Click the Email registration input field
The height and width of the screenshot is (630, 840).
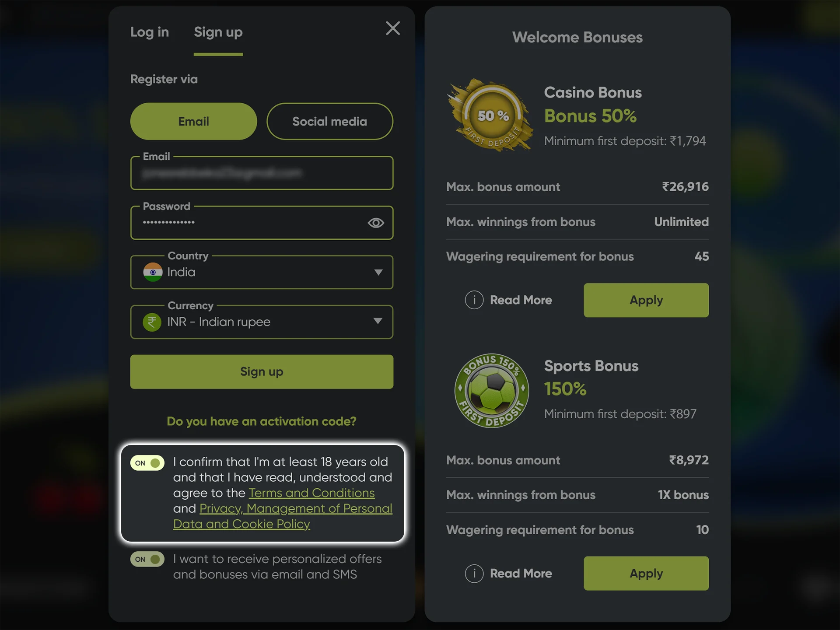[x=262, y=173]
